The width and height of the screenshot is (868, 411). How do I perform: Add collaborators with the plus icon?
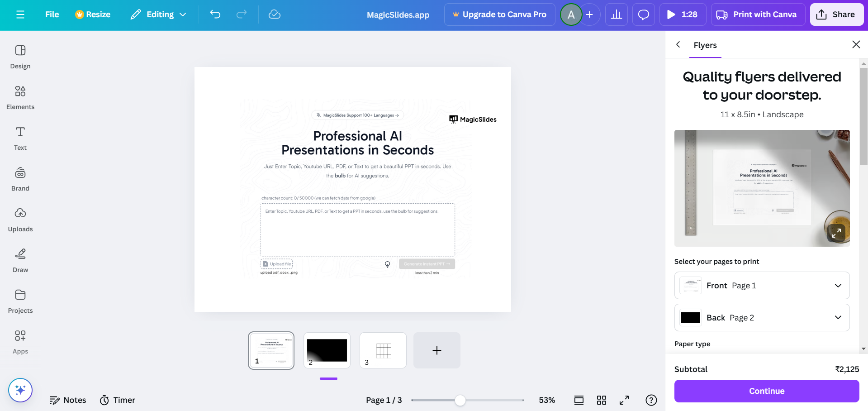(x=589, y=14)
